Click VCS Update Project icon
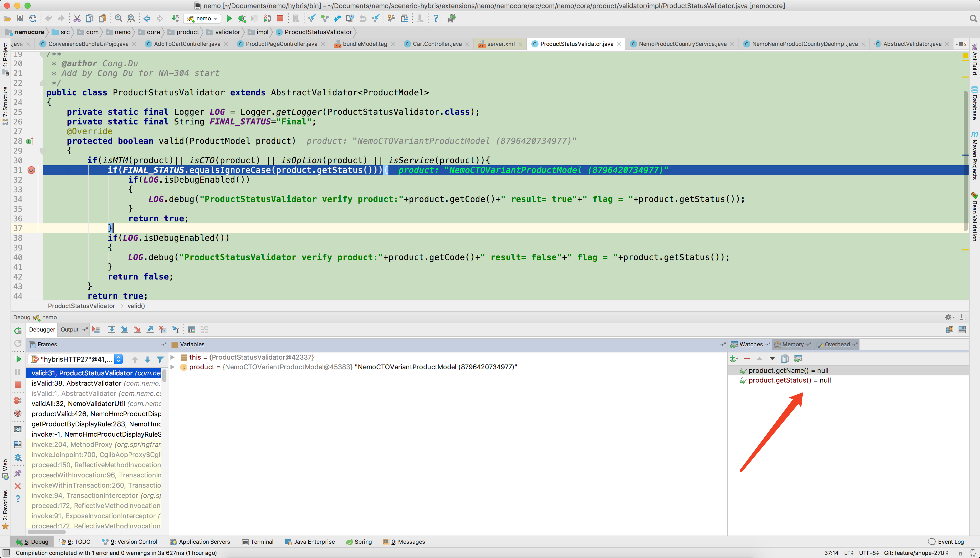Image resolution: width=980 pixels, height=558 pixels. (312, 18)
